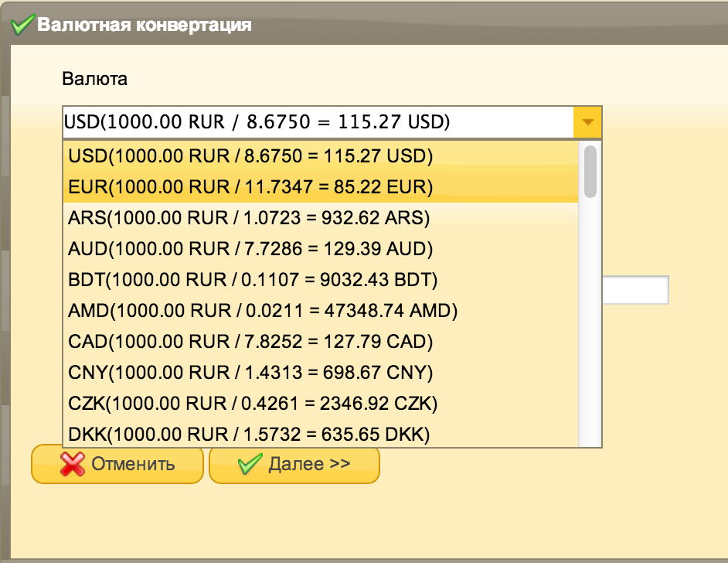Select EUR 85.22 option in list
728x563 pixels.
pyautogui.click(x=250, y=187)
